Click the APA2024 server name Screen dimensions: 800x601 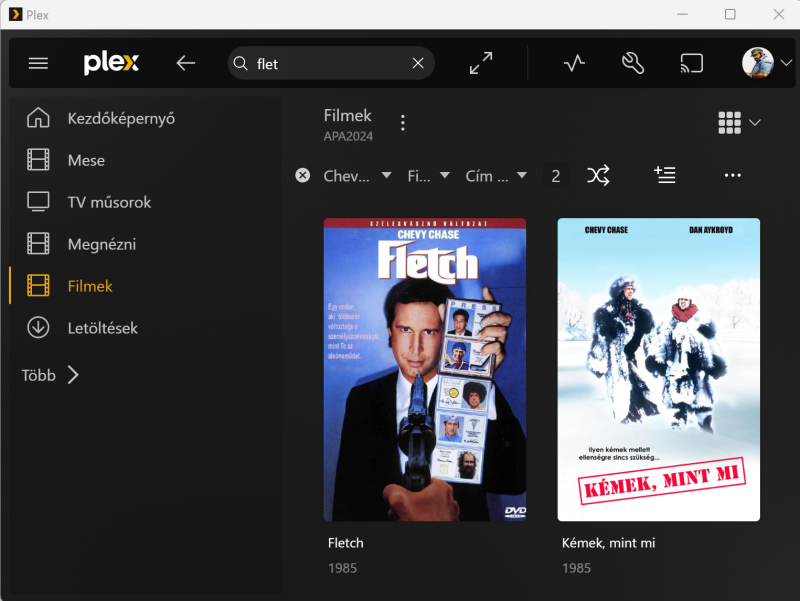348,136
